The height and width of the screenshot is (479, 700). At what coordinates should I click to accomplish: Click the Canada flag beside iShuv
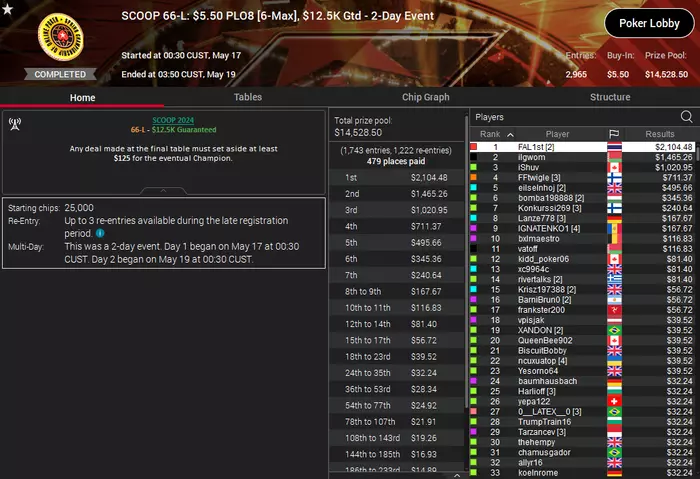[614, 167]
